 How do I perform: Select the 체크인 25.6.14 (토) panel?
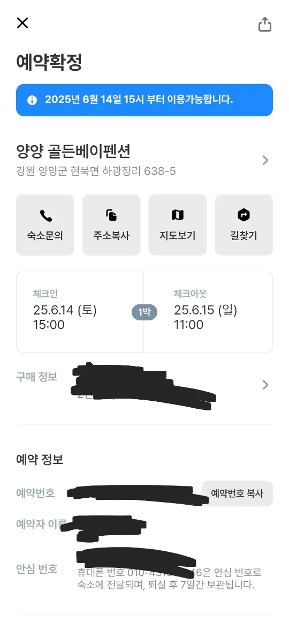click(80, 312)
